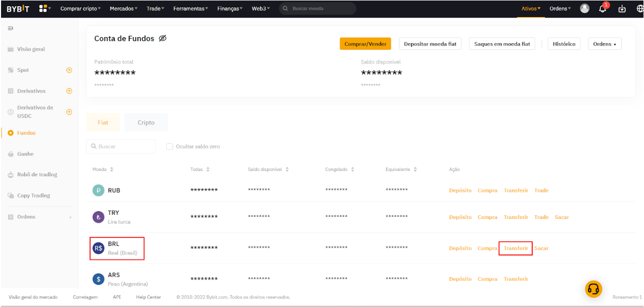The height and width of the screenshot is (307, 644).
Task: Open the user profile avatar
Action: (x=584, y=9)
